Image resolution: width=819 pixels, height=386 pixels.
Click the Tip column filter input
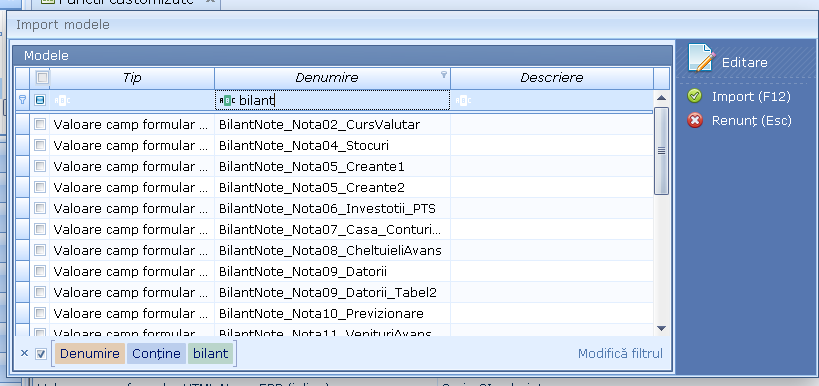[132, 100]
